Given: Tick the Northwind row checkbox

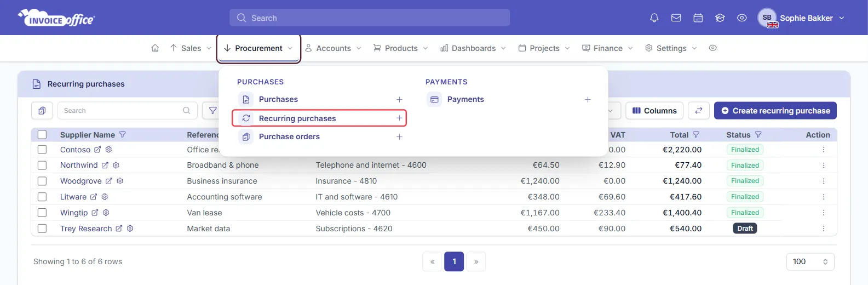Looking at the screenshot, I should click(x=42, y=165).
